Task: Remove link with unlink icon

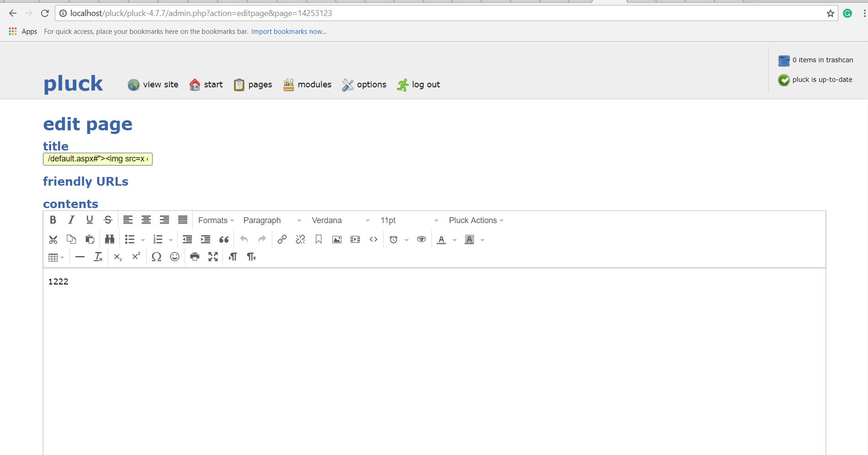Action: [300, 239]
